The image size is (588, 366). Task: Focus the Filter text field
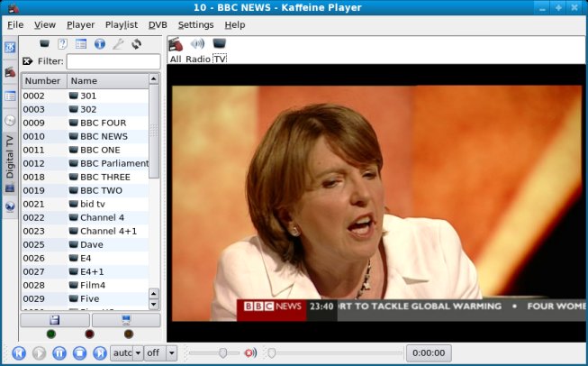tap(113, 61)
